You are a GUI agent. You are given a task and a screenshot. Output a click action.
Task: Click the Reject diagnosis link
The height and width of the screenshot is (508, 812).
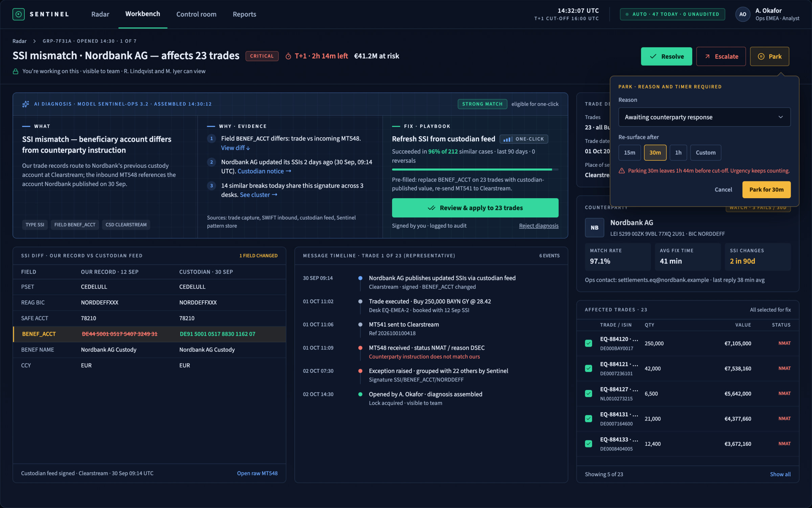pos(539,226)
